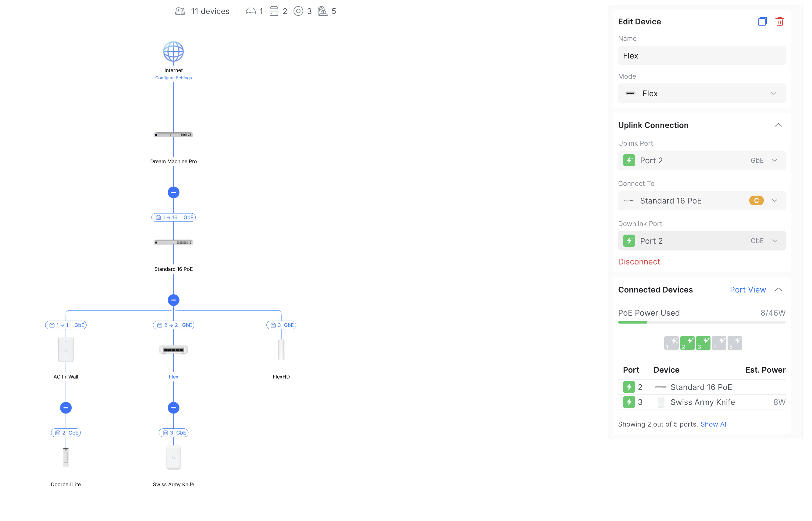
Task: Click the 1→1 GbE link label
Action: tap(66, 325)
